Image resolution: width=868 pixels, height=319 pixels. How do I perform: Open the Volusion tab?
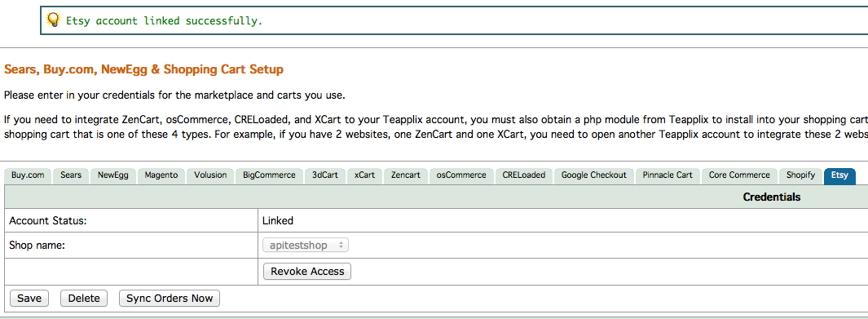(210, 175)
